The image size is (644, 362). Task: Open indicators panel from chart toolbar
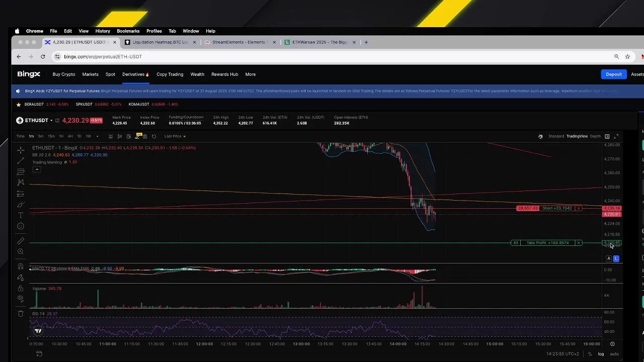(111, 136)
